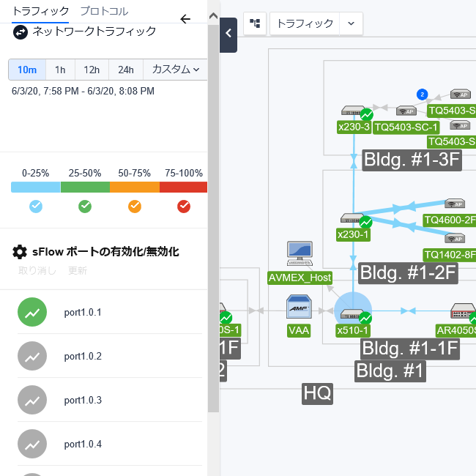Enable sFlow on port1.0.2

32,356
